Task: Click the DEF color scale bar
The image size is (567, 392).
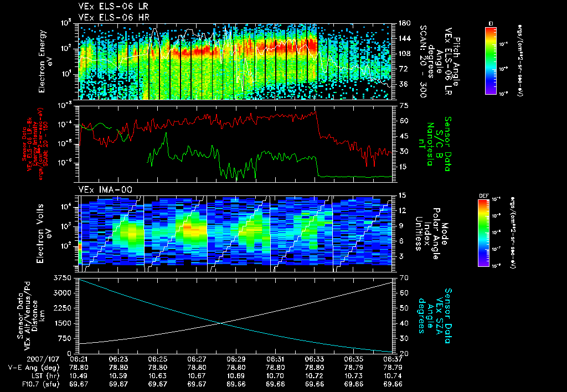Action: pos(483,233)
